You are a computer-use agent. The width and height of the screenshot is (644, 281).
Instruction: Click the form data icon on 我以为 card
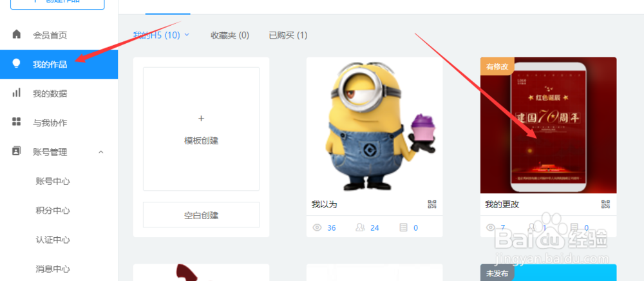coord(403,228)
